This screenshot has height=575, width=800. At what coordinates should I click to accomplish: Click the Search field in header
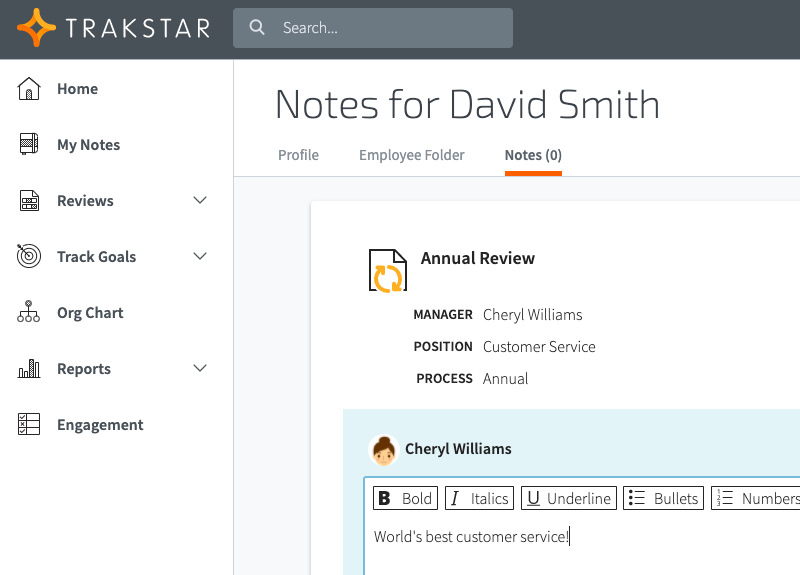click(373, 28)
